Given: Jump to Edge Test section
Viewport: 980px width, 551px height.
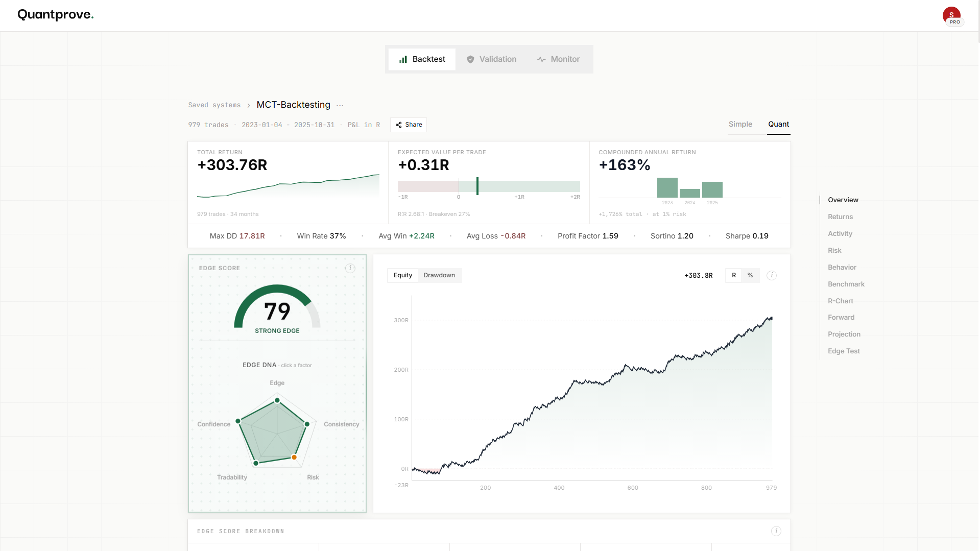Looking at the screenshot, I should (x=844, y=351).
